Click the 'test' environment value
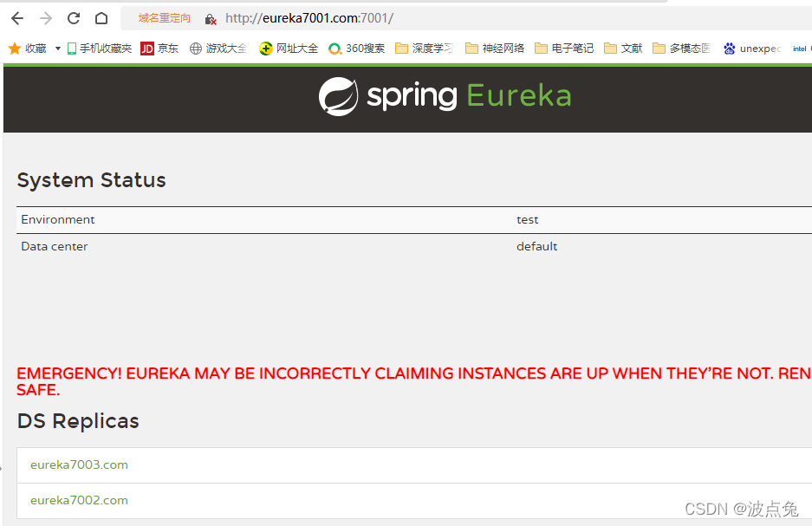812x526 pixels. point(527,219)
